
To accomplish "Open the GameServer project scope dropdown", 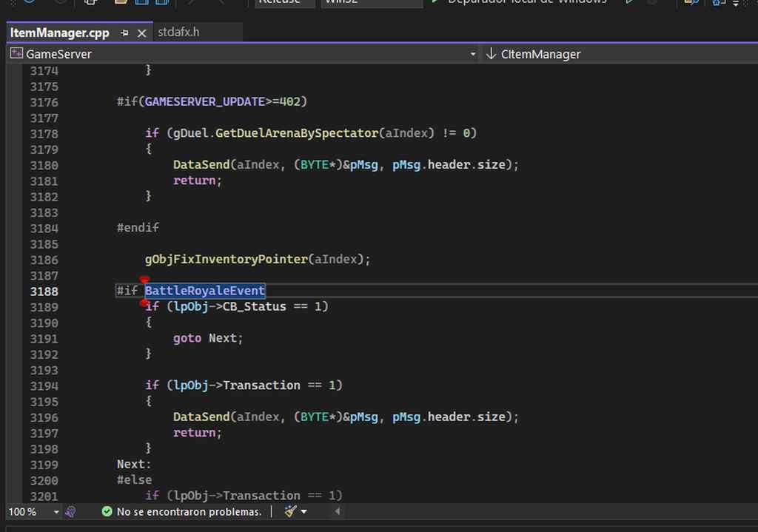I will (243, 54).
